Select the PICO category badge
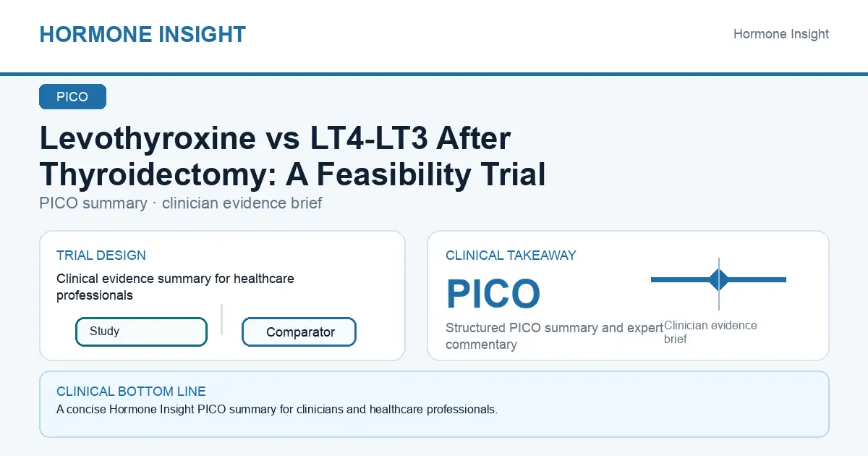The width and height of the screenshot is (868, 456). click(72, 97)
